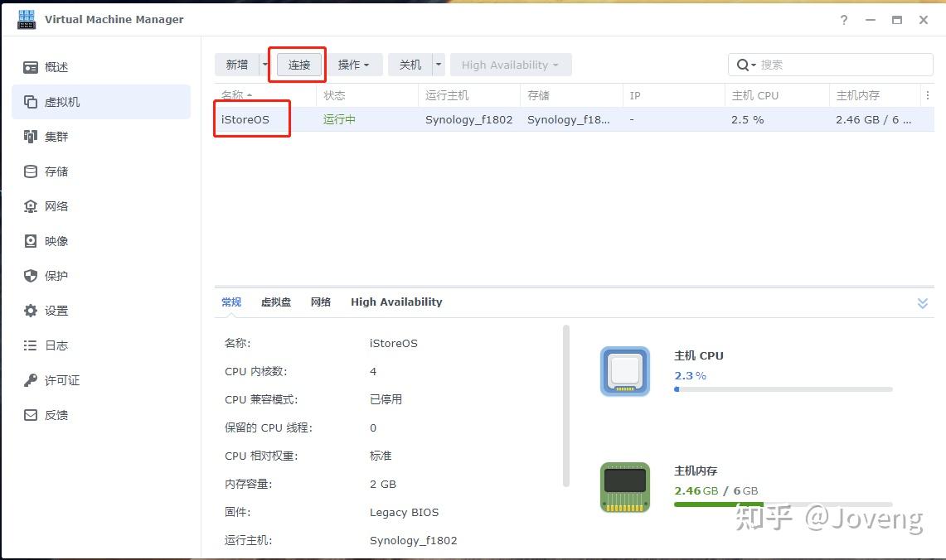Click the 主机内存 usage bar
This screenshot has height=560, width=946.
click(x=783, y=504)
